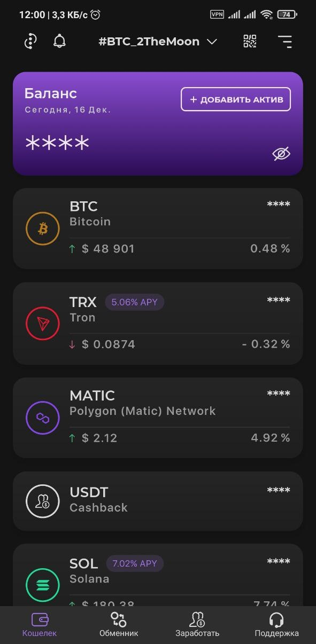Open the hamburger menu icon
This screenshot has width=316, height=644.
tap(285, 41)
